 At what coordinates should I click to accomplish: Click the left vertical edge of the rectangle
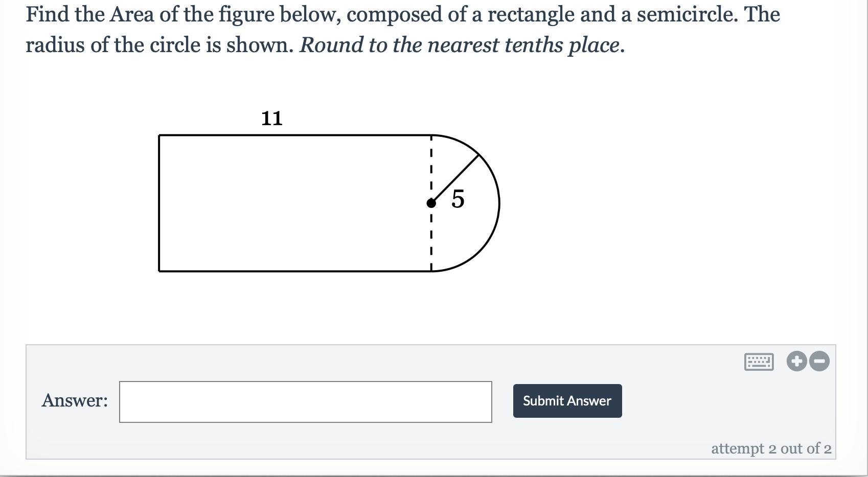[x=159, y=203]
